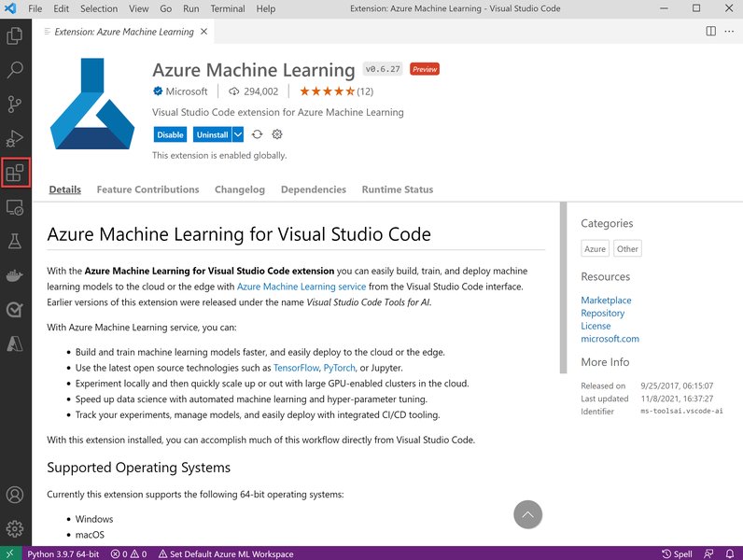The height and width of the screenshot is (560, 743).
Task: Click the Preview badge
Action: tap(425, 69)
